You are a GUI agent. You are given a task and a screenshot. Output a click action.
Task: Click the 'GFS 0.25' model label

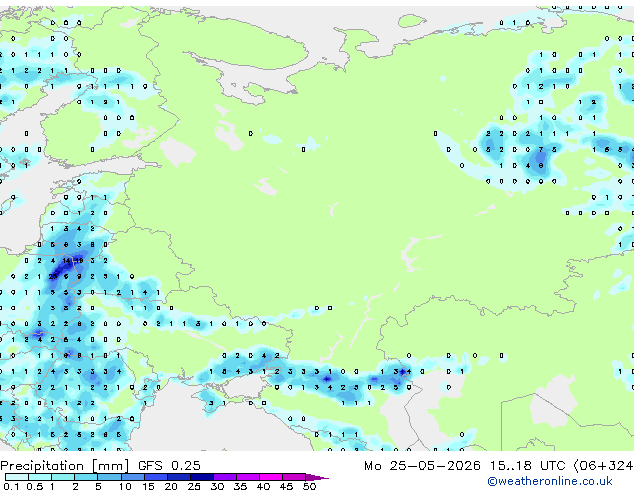(x=169, y=466)
